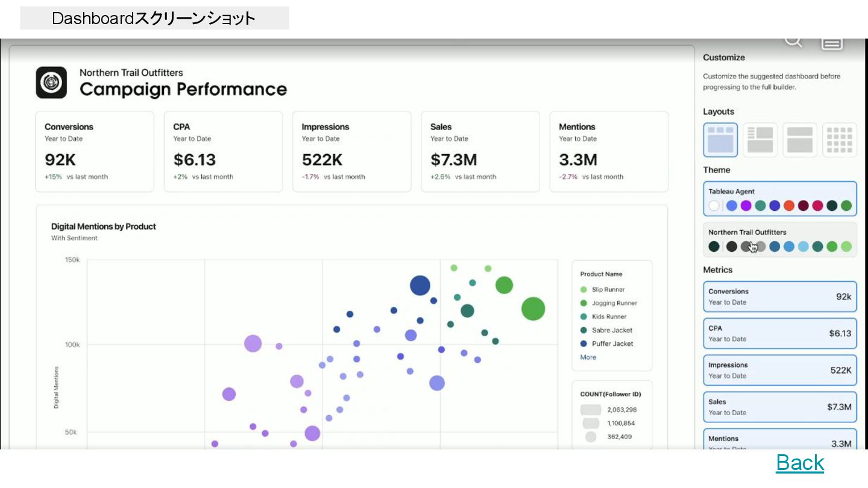Pick the orange-red swatch in Tableau Agent
Screen dimensions: 868x488
tap(789, 205)
